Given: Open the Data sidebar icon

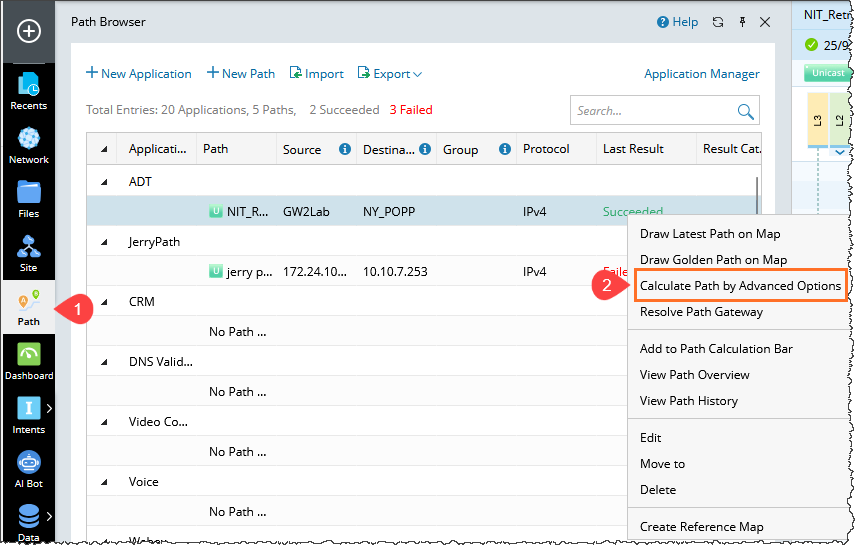Looking at the screenshot, I should click(x=28, y=522).
